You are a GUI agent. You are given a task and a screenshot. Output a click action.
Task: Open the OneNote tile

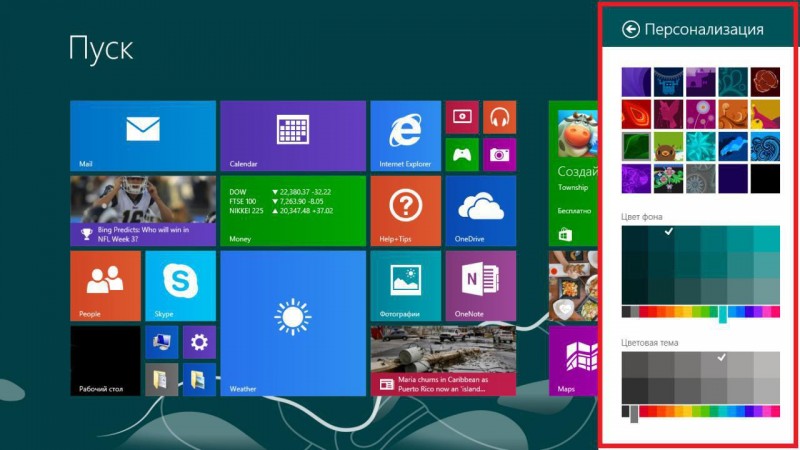pos(481,286)
